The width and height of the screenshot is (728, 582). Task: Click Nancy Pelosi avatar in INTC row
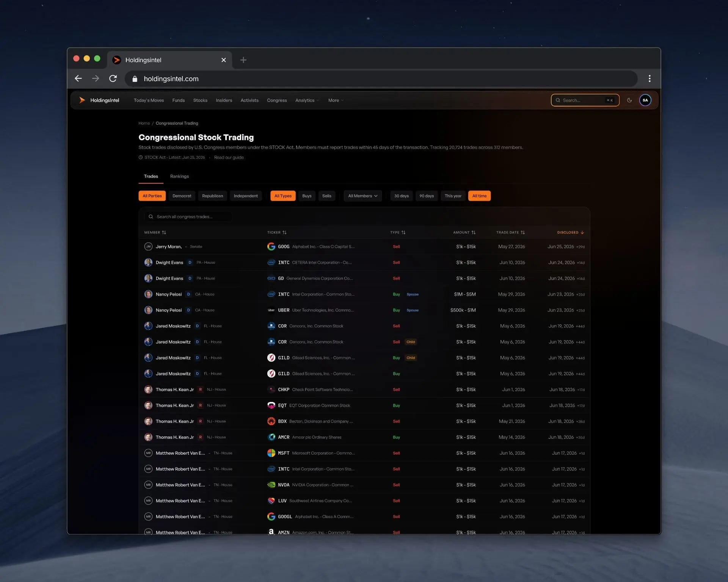pos(148,294)
